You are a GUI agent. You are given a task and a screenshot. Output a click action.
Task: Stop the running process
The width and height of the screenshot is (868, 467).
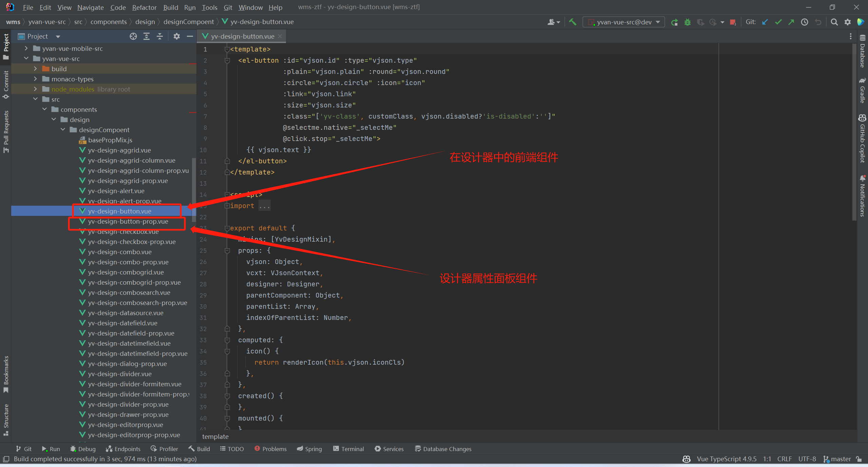pos(733,22)
